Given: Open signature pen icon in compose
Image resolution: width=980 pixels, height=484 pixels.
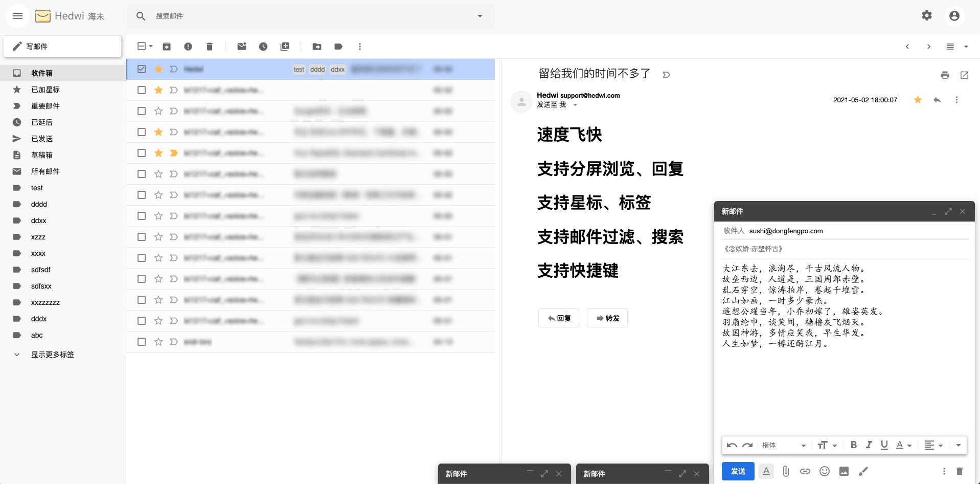Looking at the screenshot, I should 863,471.
